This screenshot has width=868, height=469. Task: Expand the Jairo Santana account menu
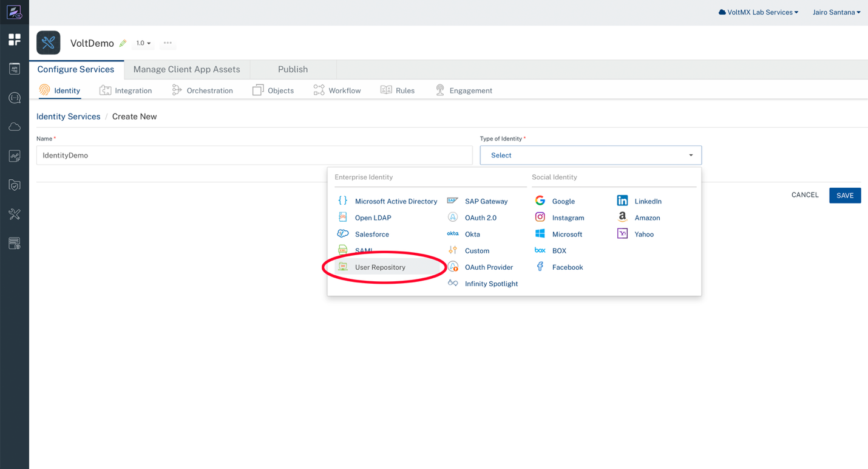pos(836,12)
